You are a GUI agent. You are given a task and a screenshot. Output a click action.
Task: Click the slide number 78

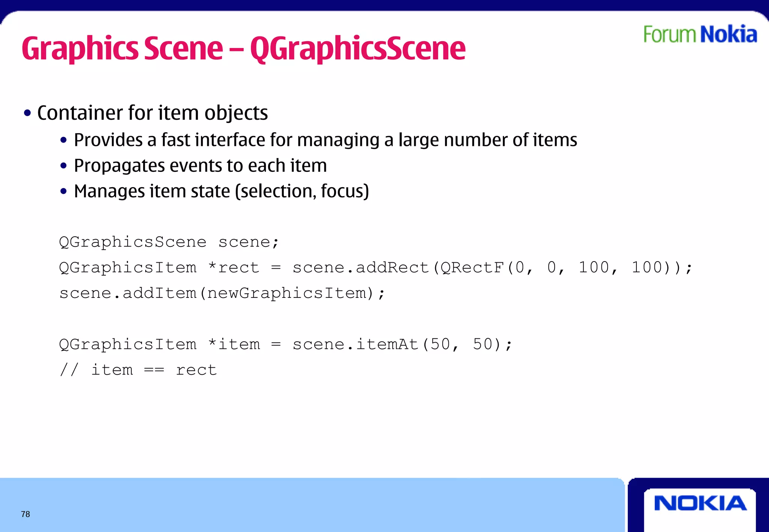[x=26, y=514]
